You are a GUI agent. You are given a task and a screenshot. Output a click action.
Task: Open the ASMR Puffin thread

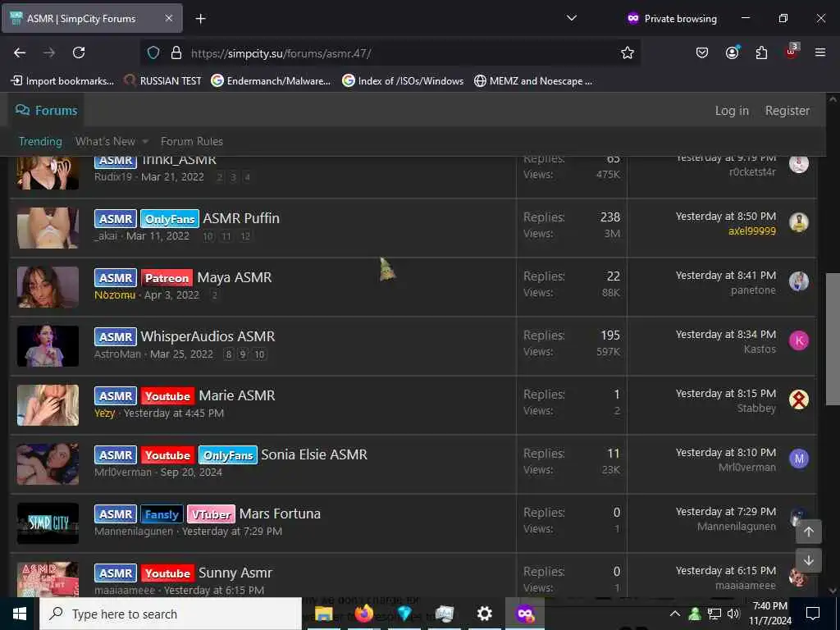tap(241, 218)
